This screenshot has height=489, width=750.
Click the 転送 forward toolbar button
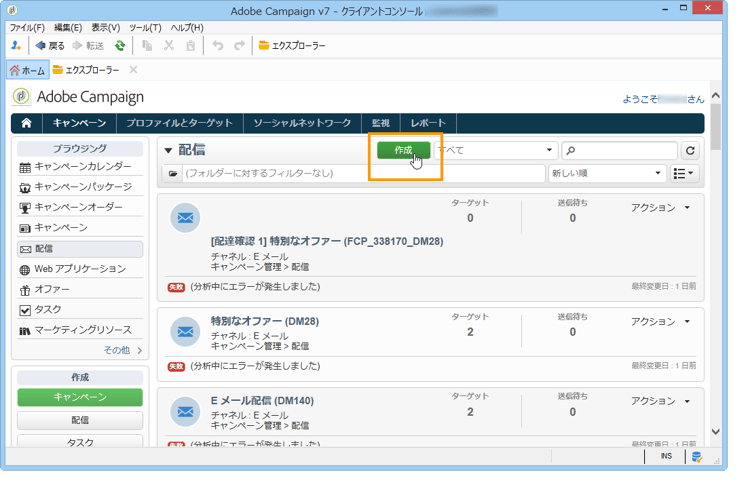pyautogui.click(x=88, y=45)
